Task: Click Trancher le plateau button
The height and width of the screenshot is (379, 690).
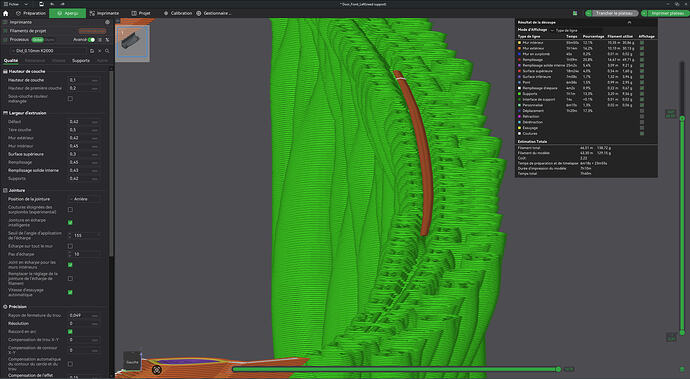Action: (615, 13)
